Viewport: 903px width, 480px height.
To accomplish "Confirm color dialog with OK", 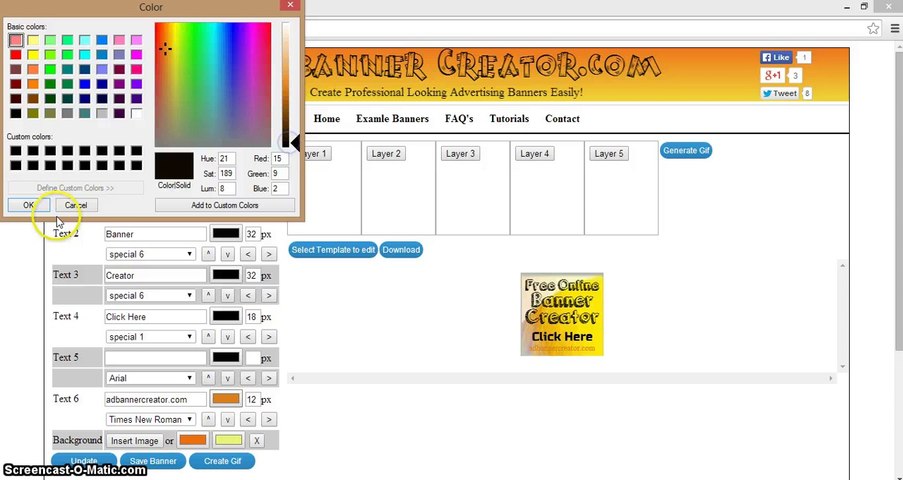I will coord(29,205).
